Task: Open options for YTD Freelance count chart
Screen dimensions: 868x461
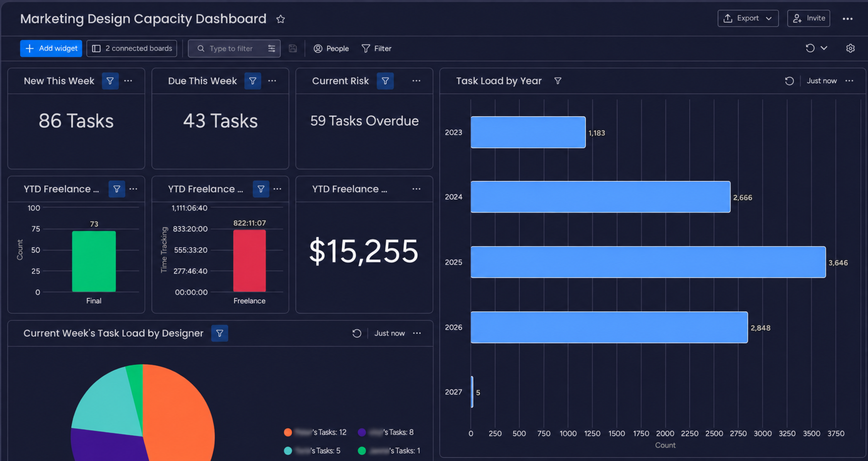Action: [x=133, y=189]
